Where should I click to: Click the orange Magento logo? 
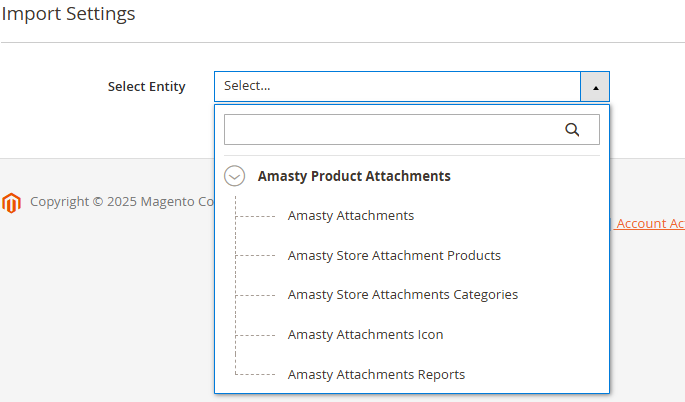[11, 203]
